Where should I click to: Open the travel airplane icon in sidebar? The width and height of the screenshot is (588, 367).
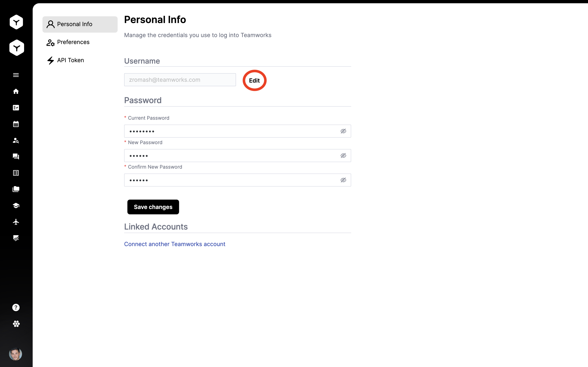point(16,222)
